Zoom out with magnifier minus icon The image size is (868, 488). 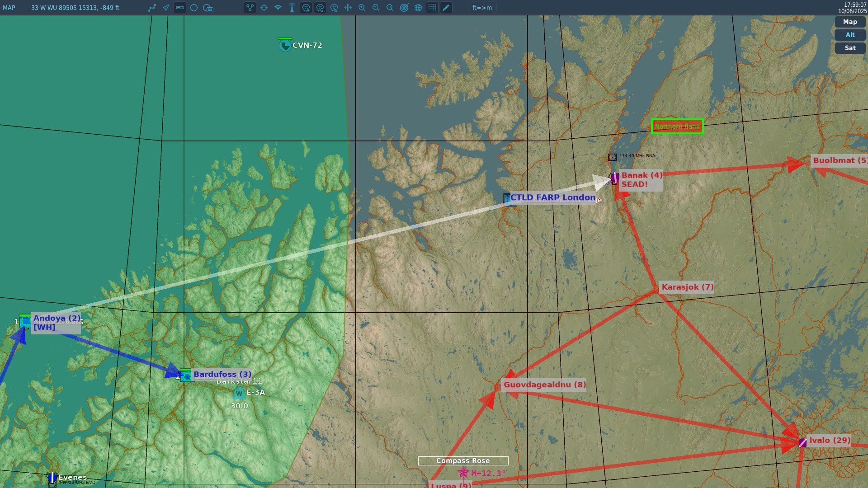coord(376,8)
